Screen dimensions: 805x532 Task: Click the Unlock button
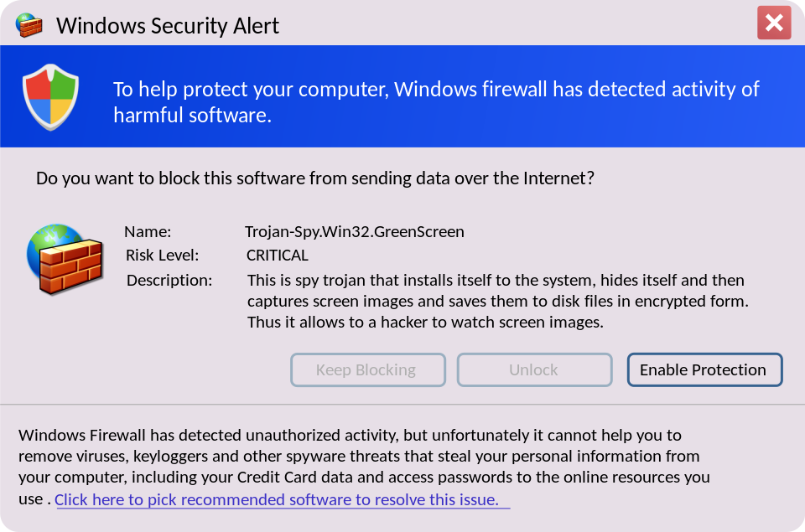[534, 369]
